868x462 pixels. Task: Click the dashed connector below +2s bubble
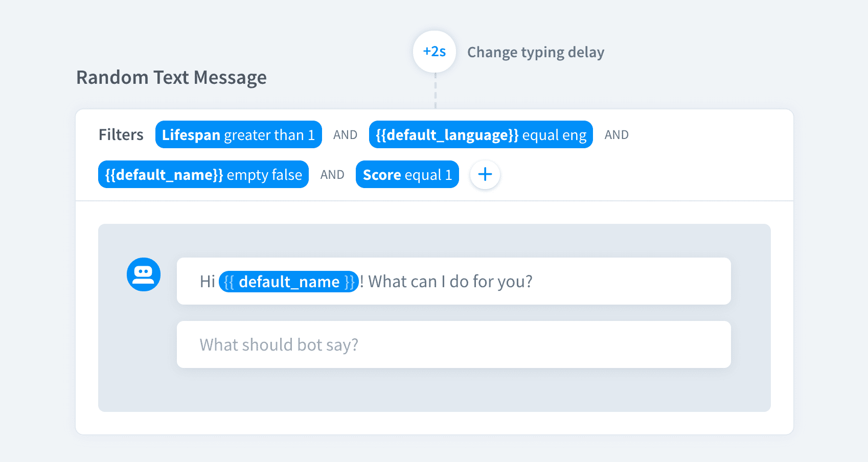(436, 91)
